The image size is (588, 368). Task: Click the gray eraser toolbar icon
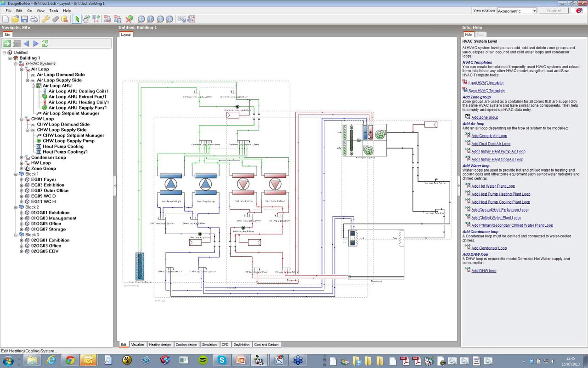click(x=55, y=19)
